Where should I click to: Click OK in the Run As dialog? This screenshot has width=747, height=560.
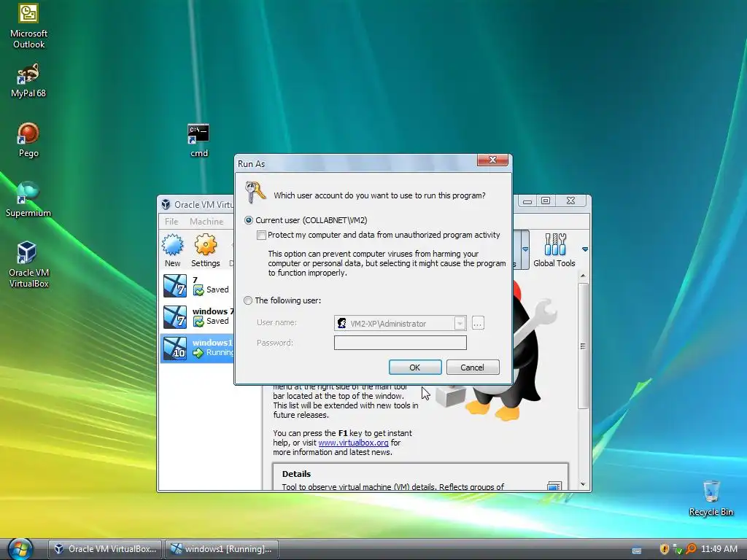[x=415, y=367]
